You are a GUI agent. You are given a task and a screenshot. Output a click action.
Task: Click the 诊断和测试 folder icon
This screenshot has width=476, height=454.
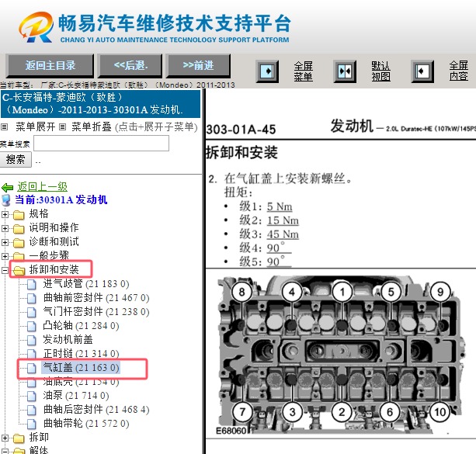coord(19,243)
